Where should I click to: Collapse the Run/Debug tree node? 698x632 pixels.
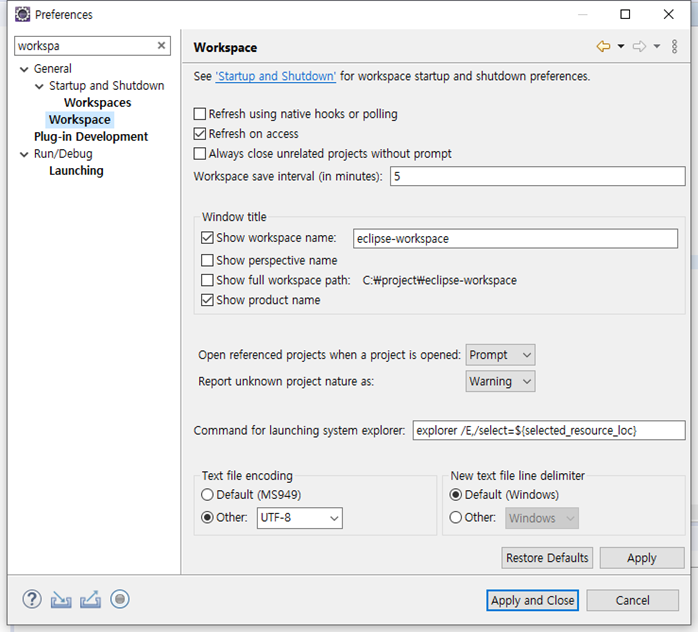pyautogui.click(x=24, y=154)
